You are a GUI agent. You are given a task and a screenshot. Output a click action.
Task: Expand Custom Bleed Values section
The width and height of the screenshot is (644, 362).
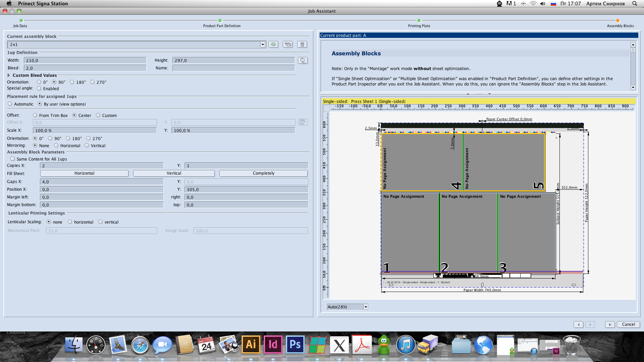tap(9, 75)
